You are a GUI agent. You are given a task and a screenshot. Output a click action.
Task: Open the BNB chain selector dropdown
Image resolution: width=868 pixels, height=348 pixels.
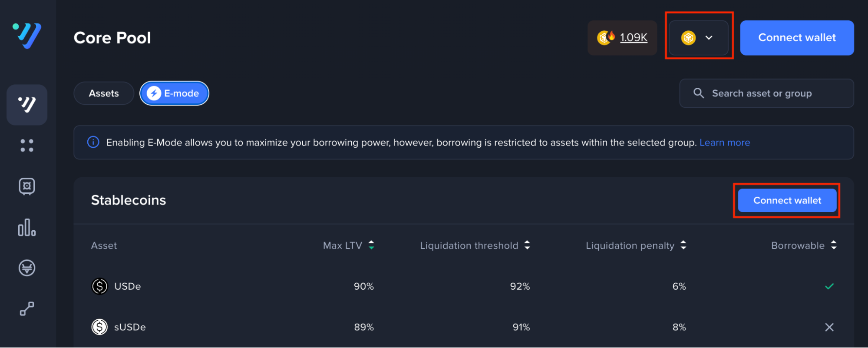point(698,38)
